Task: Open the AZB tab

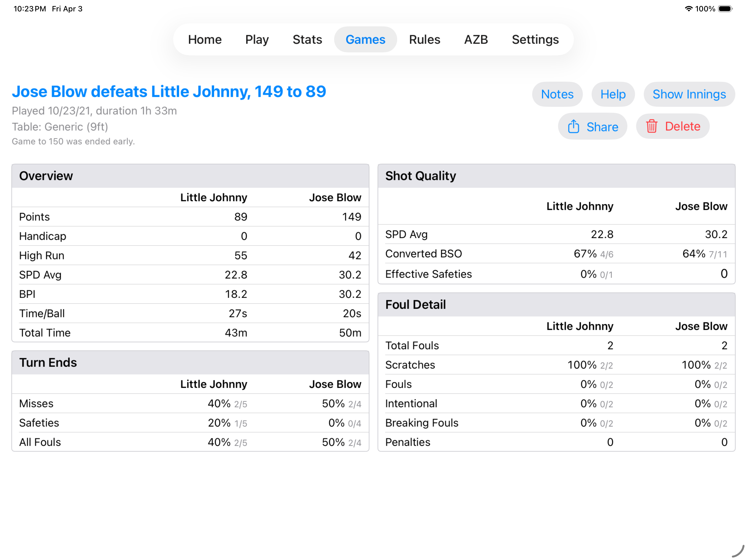Action: [x=476, y=40]
